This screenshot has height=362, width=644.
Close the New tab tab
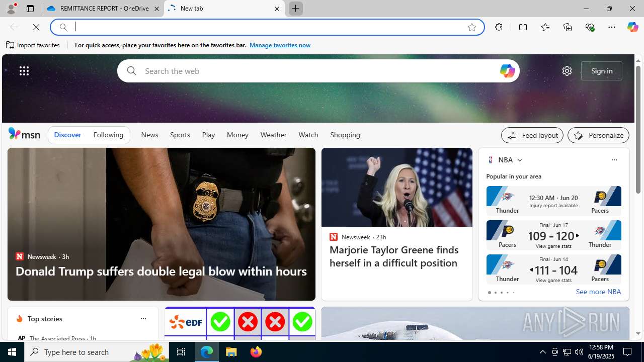[277, 9]
